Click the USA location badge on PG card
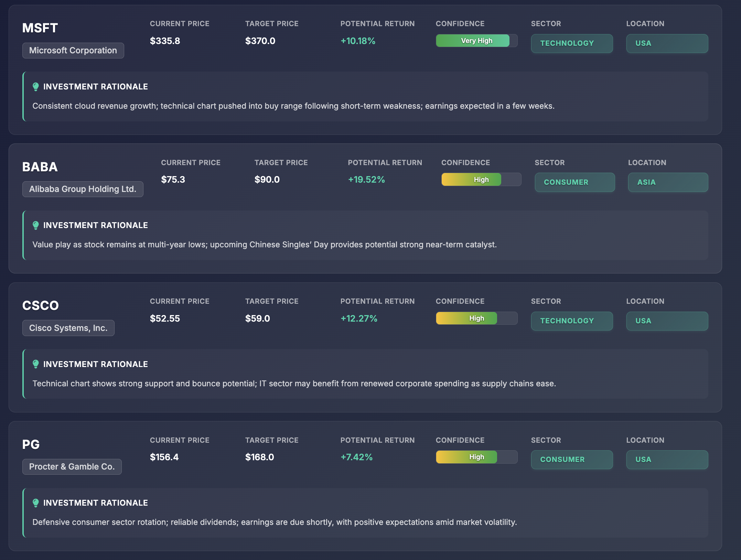This screenshot has height=560, width=741. 667,460
